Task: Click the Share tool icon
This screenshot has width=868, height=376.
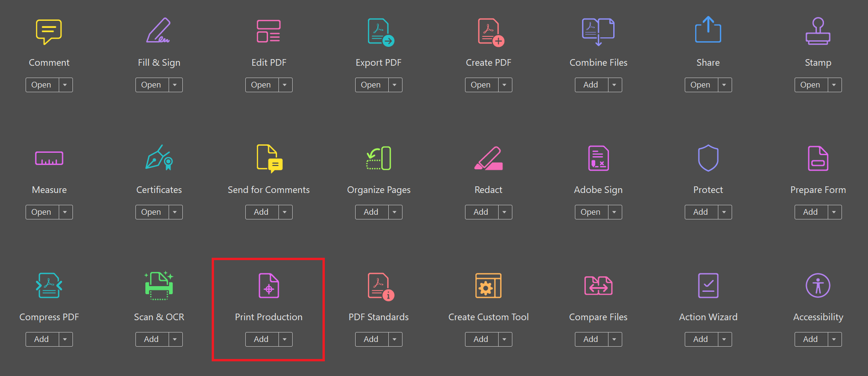Action: tap(708, 30)
